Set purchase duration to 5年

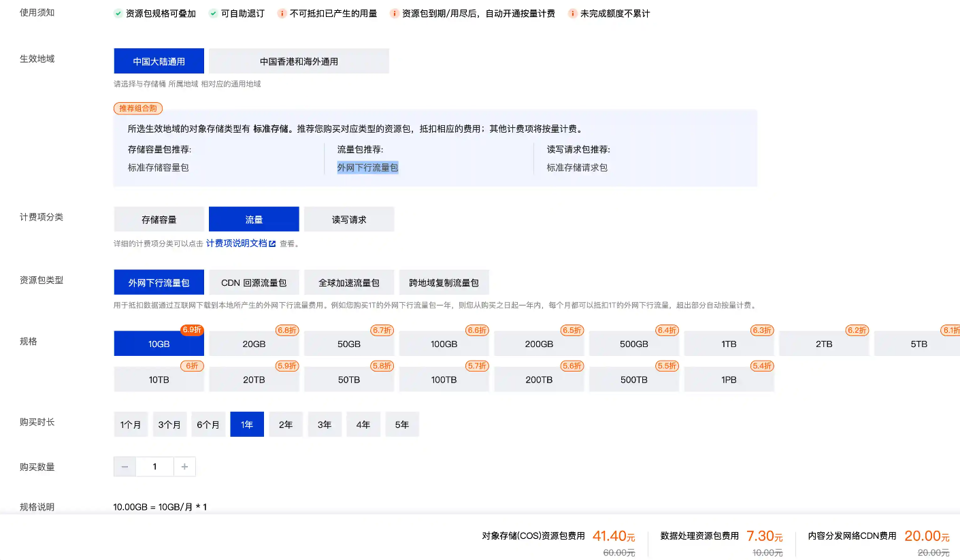402,424
